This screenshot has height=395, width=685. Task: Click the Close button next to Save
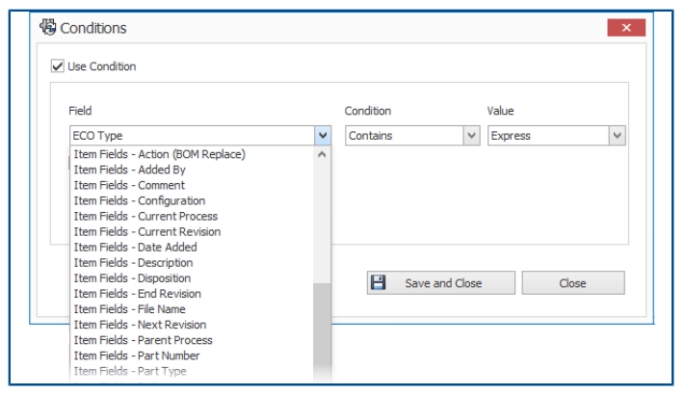pos(573,283)
